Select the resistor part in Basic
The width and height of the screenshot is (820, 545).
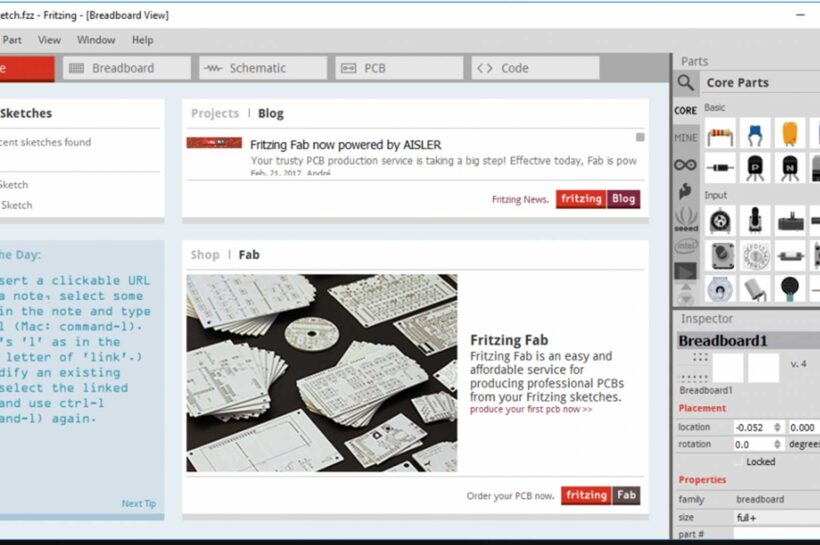[x=720, y=134]
